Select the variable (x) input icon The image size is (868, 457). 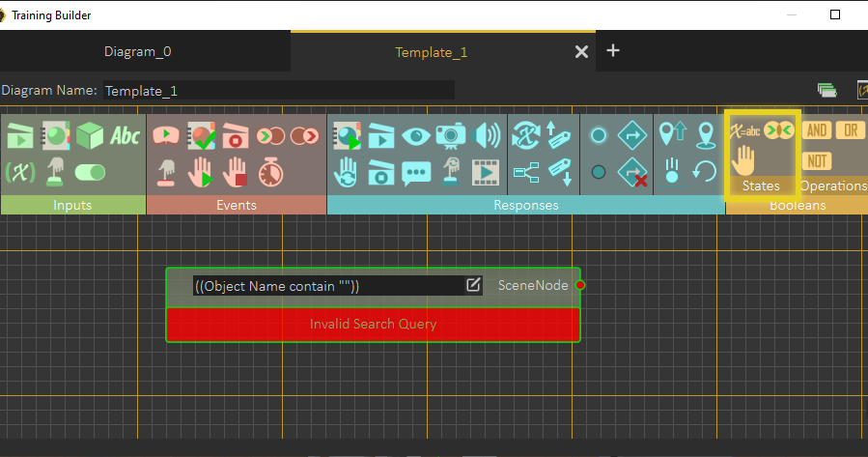[x=19, y=173]
